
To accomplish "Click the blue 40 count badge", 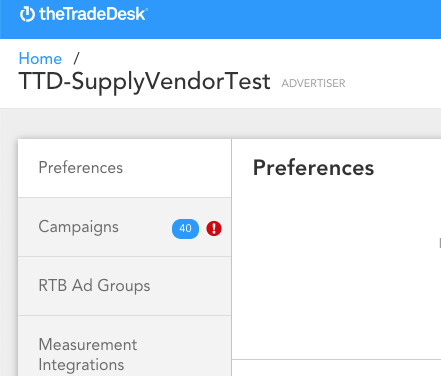I will (185, 229).
